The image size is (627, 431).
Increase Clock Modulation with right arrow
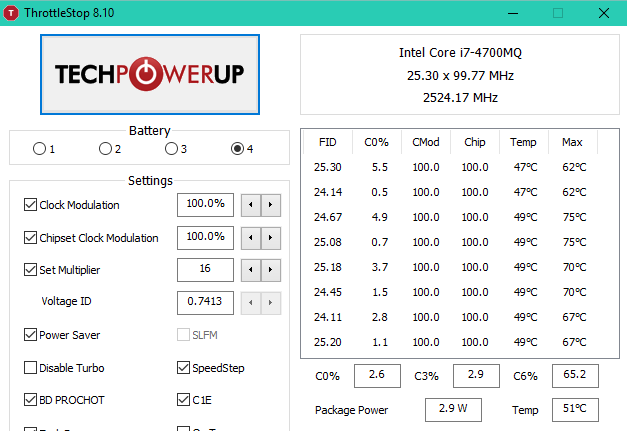(271, 205)
